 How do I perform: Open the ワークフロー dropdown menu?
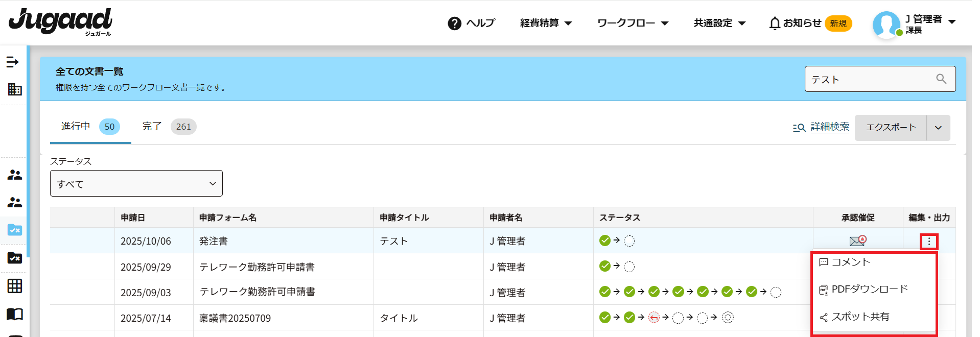(633, 23)
